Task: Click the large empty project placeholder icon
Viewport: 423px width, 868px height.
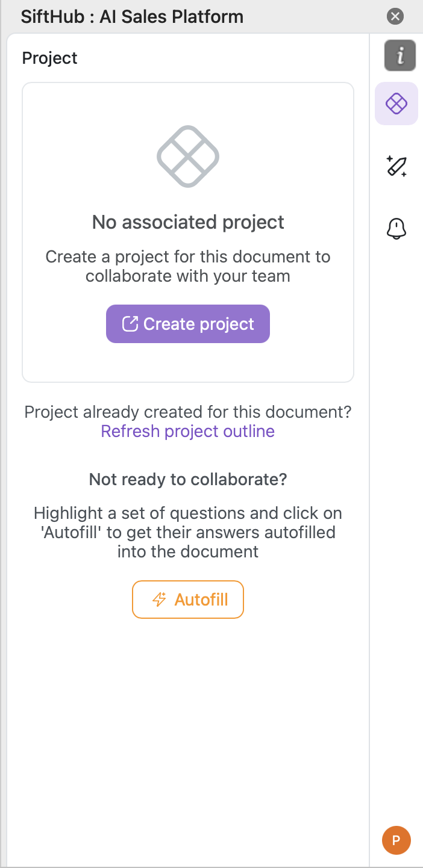Action: coord(188,157)
